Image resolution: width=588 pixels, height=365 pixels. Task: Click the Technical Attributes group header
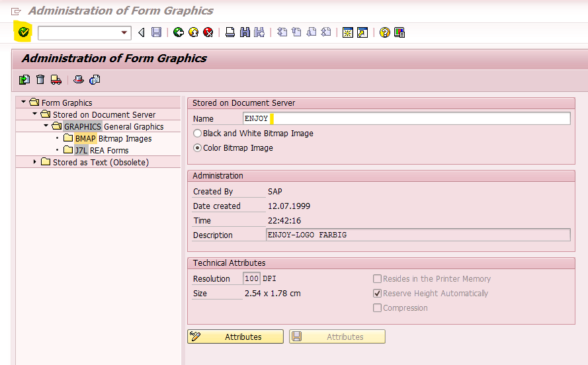[381, 263]
